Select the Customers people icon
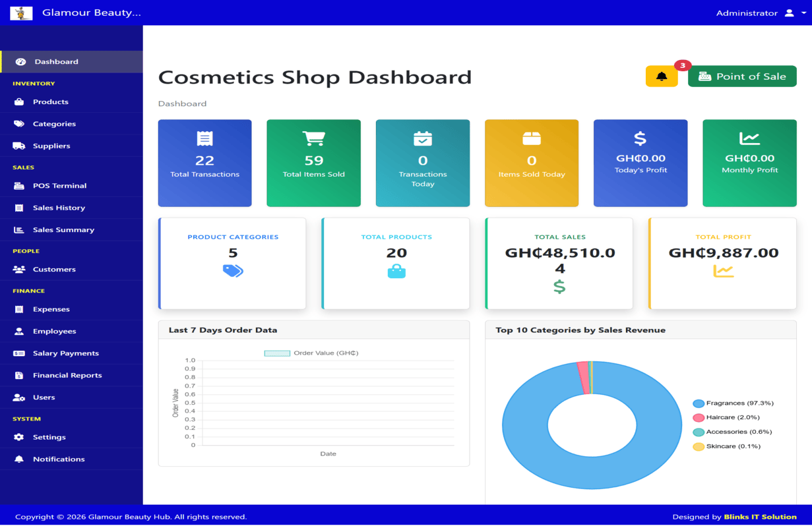The image size is (812, 530). pyautogui.click(x=18, y=269)
